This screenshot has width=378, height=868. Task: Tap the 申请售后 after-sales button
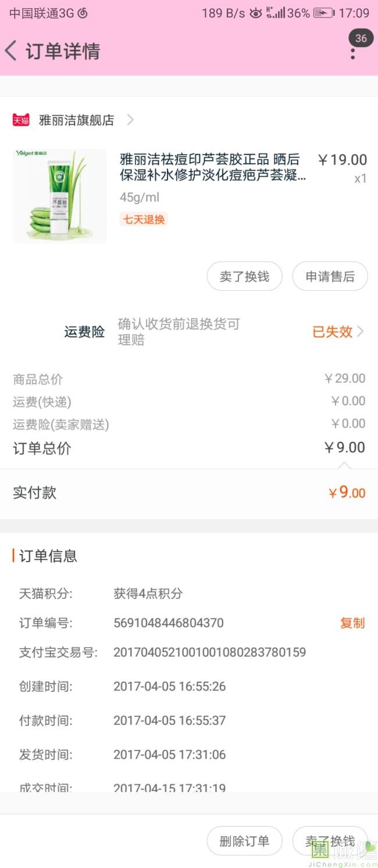click(330, 277)
